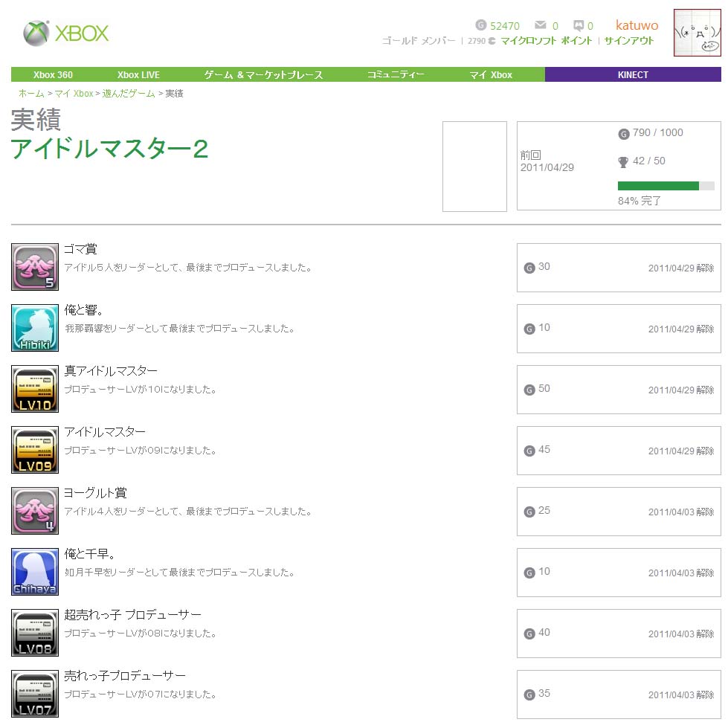Click the LV09 achievement badge icon
The height and width of the screenshot is (725, 728).
click(35, 450)
